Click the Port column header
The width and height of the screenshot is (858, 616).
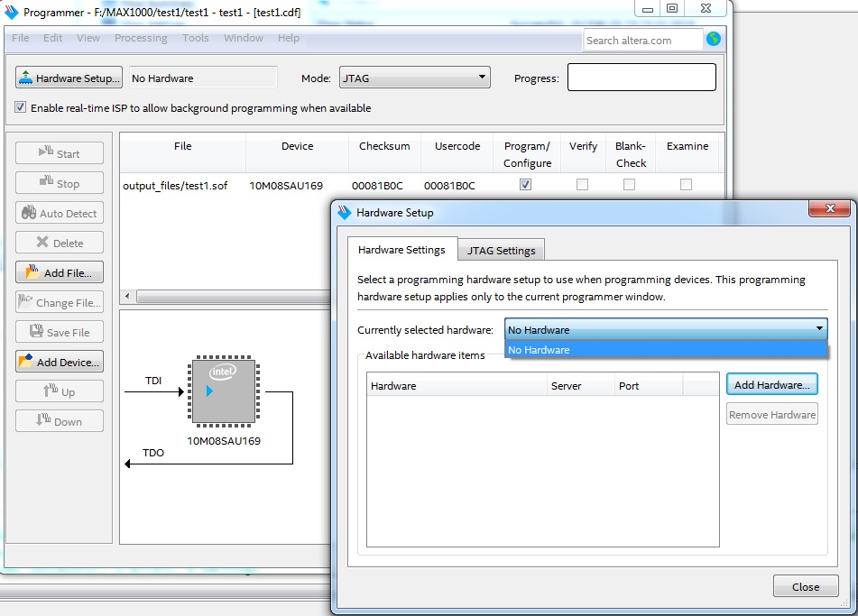649,385
